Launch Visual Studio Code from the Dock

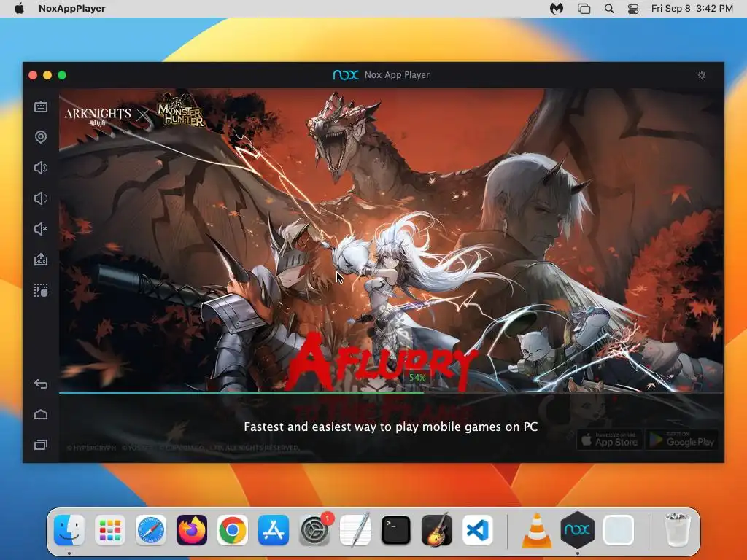478,530
